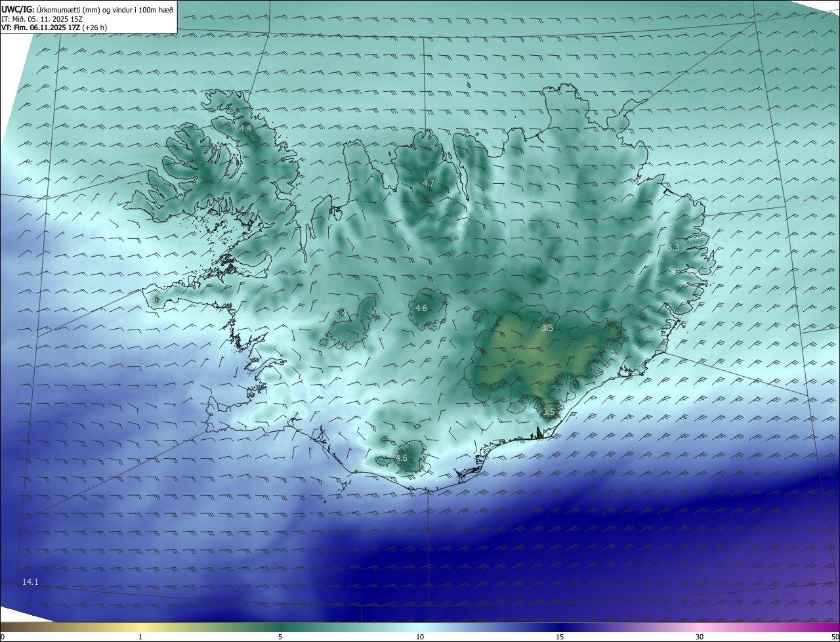The image size is (840, 642).
Task: Click the 5.4 value beside the western glacier
Action: [341, 314]
